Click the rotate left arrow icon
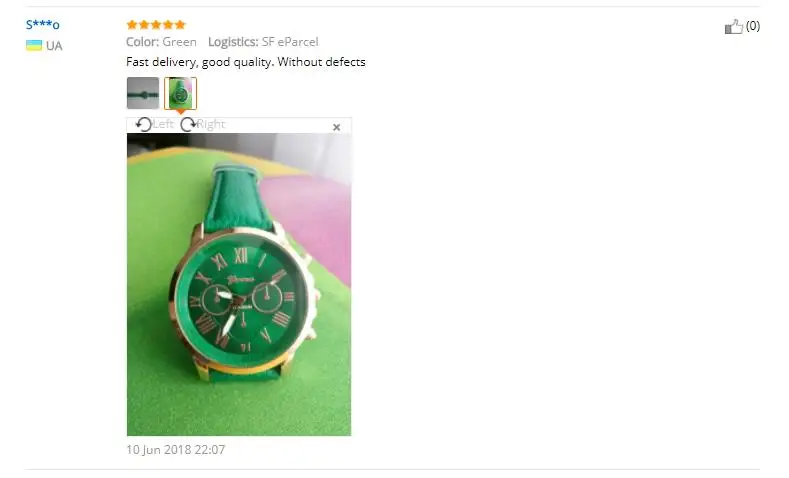Screen dimensions: 789x478 144,124
